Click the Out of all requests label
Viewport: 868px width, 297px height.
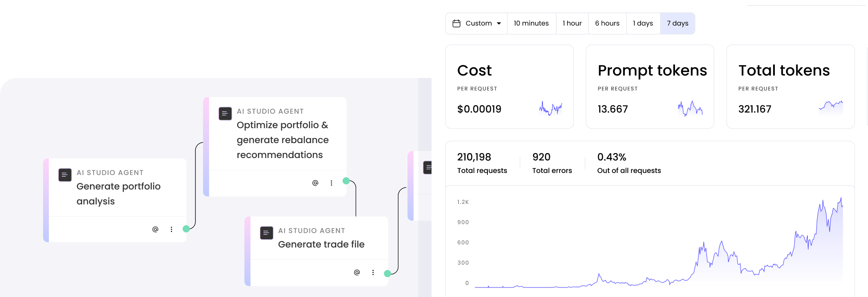click(x=629, y=170)
